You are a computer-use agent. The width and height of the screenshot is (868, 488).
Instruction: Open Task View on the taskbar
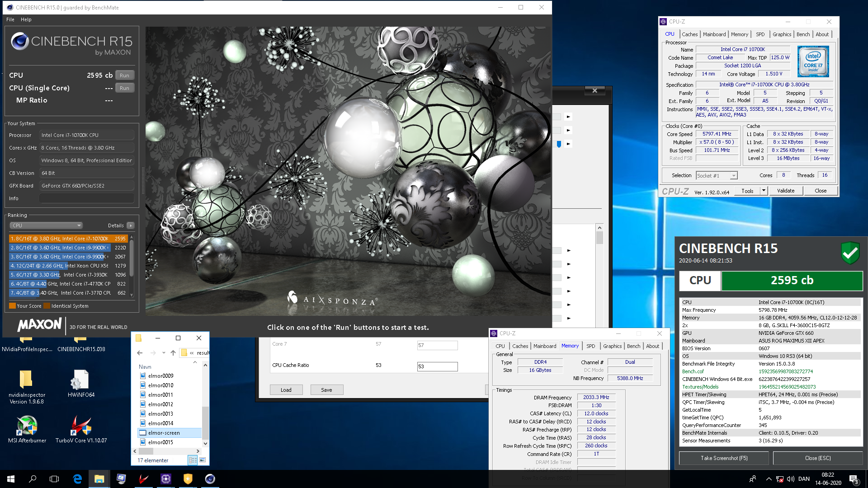click(54, 479)
